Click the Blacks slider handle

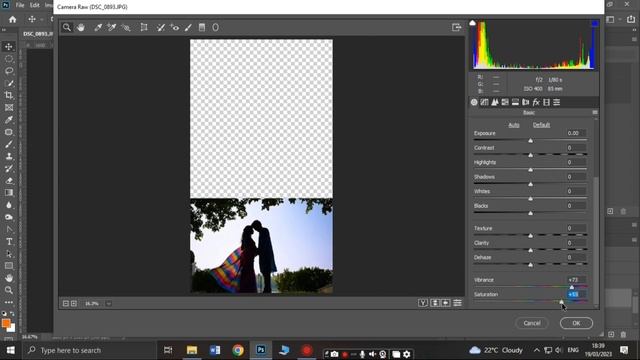(531, 213)
